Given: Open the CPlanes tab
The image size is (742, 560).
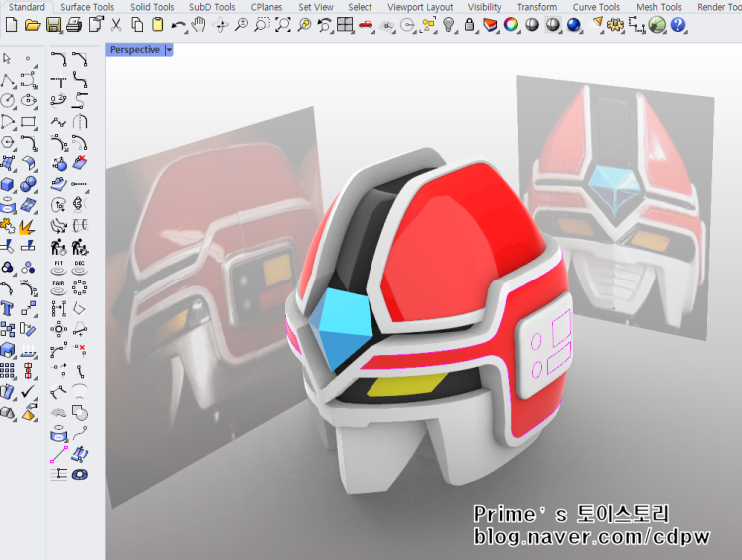Looking at the screenshot, I should pos(266,7).
